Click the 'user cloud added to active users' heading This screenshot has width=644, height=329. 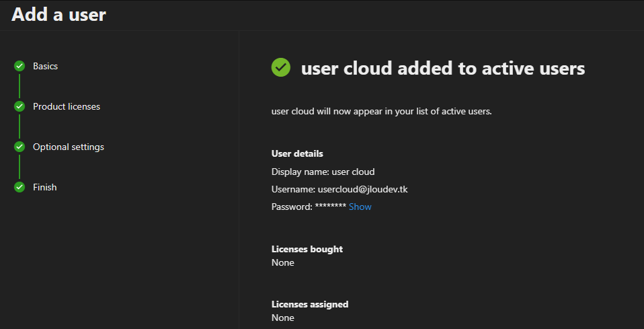(443, 68)
